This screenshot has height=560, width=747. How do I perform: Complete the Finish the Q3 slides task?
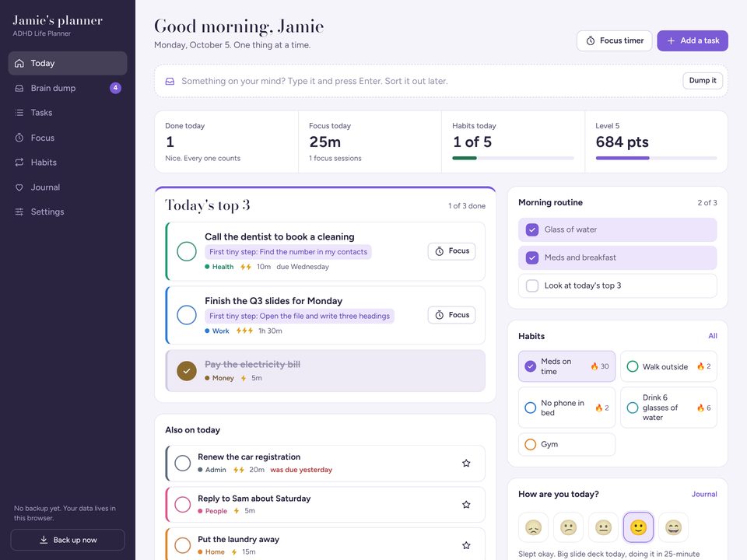(187, 315)
